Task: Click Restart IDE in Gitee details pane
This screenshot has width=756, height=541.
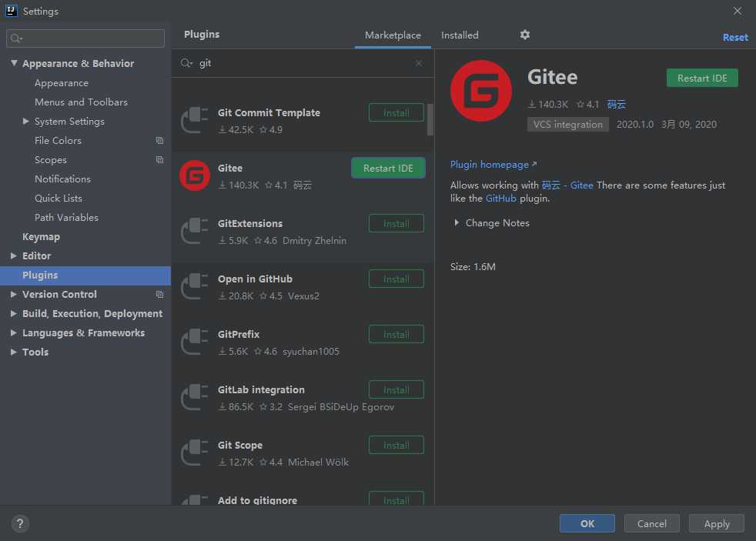Action: coord(702,78)
